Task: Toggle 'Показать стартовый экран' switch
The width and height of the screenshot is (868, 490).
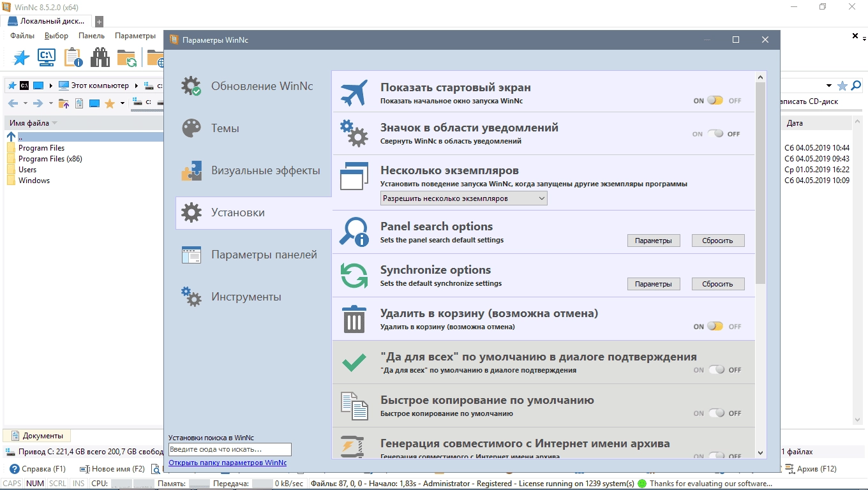Action: click(x=715, y=101)
